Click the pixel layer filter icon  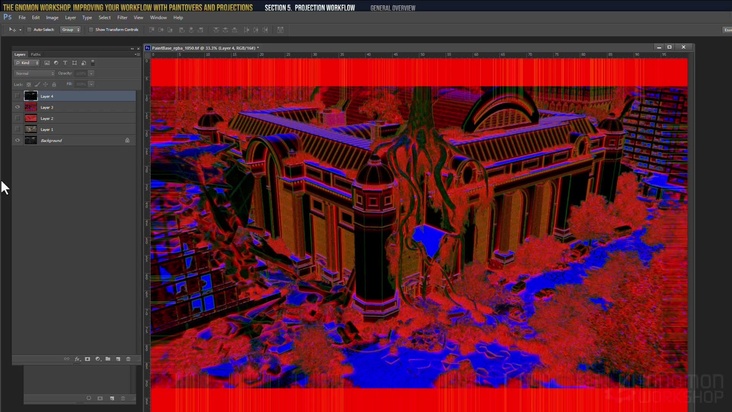click(47, 63)
